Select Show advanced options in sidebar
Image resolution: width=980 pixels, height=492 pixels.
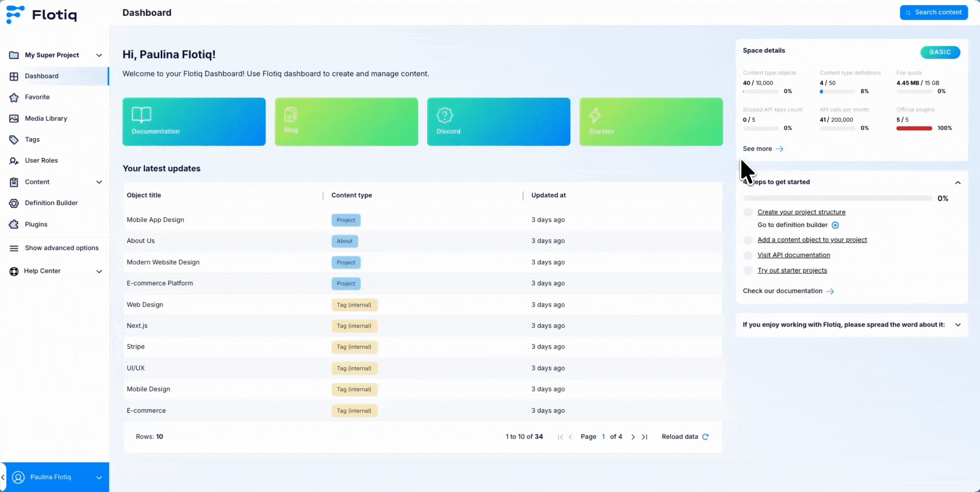click(x=61, y=248)
